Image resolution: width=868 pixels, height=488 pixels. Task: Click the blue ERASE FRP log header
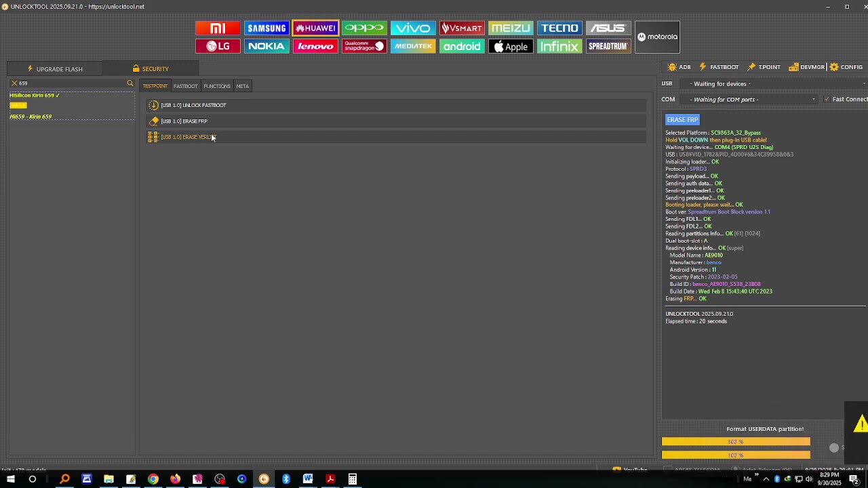pos(682,120)
